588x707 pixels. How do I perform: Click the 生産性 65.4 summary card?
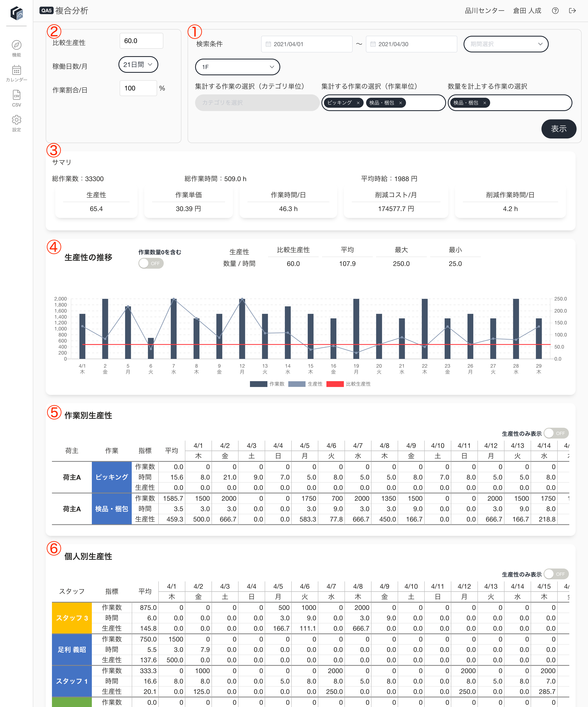(x=96, y=202)
